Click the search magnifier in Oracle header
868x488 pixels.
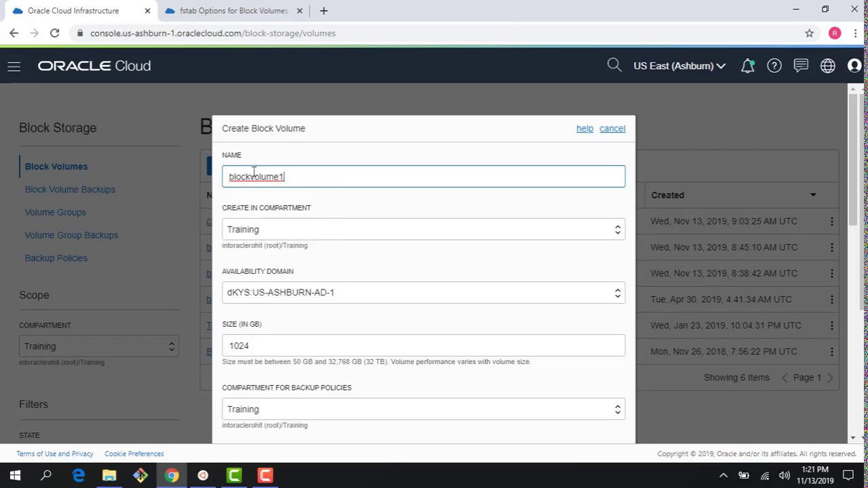[x=614, y=65]
